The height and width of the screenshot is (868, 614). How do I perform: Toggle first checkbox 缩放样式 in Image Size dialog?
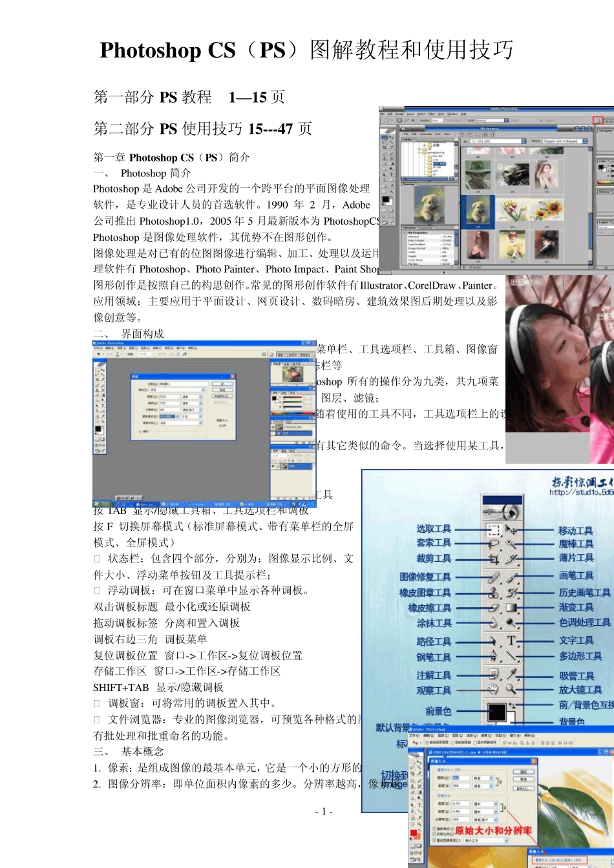pyautogui.click(x=434, y=829)
